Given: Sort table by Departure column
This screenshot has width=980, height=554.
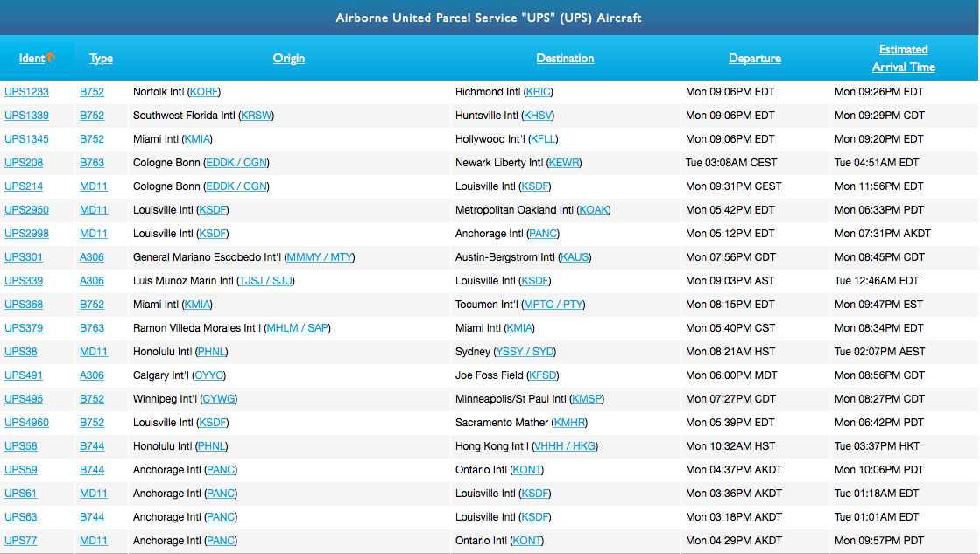Looking at the screenshot, I should [754, 58].
